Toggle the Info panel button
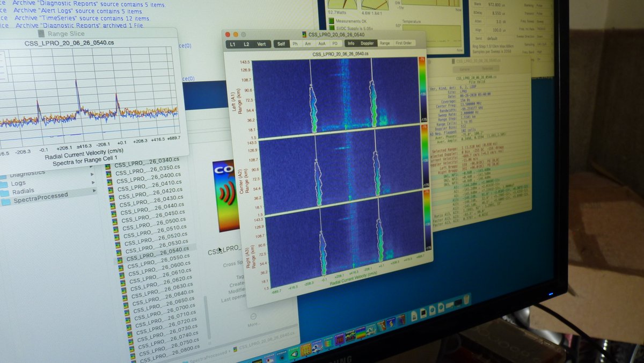This screenshot has width=644, height=363. [351, 43]
